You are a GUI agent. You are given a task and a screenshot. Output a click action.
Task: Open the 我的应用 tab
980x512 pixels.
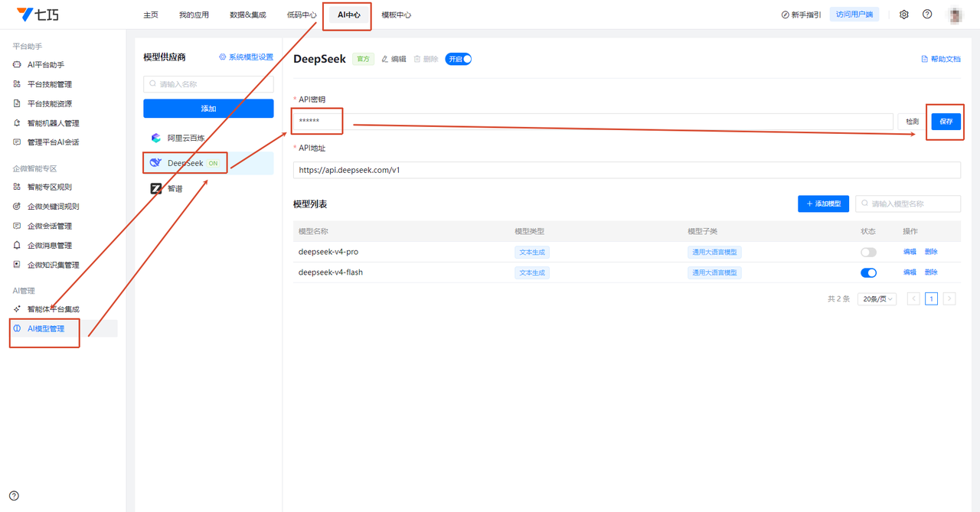click(x=194, y=15)
